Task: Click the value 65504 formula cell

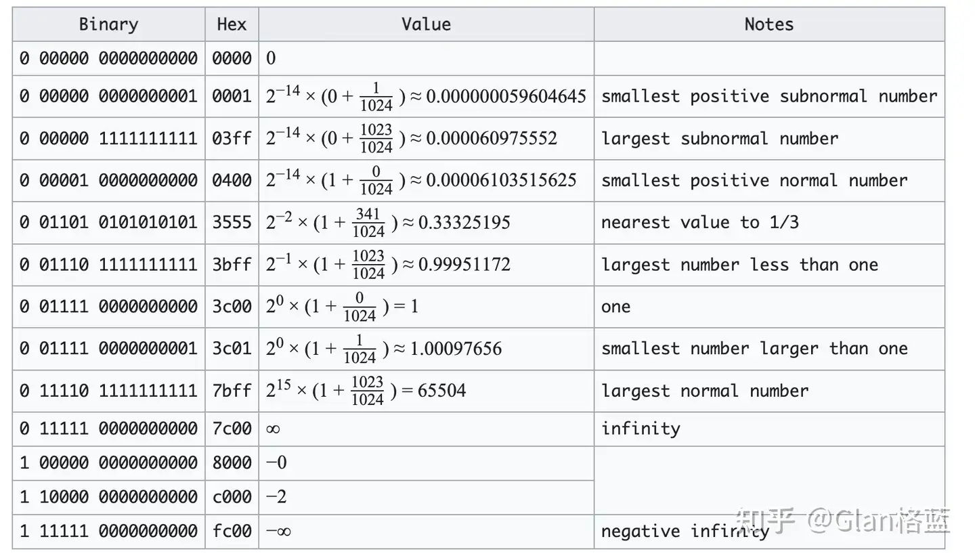Action: [366, 391]
